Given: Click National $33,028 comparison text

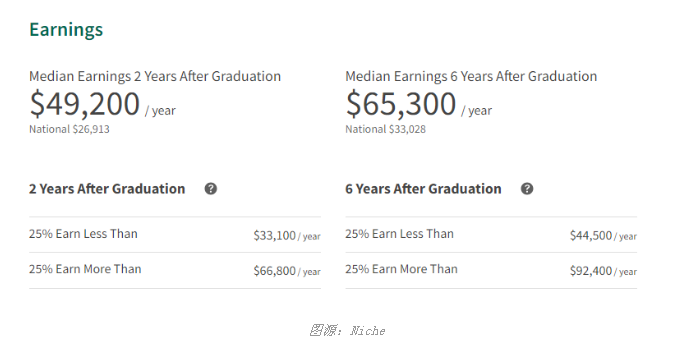Looking at the screenshot, I should (385, 129).
